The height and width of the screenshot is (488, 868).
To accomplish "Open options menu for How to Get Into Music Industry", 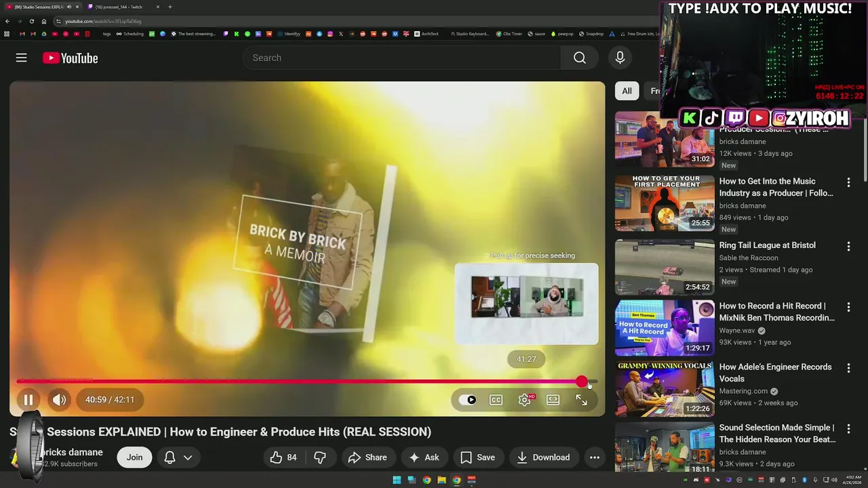I will [x=848, y=182].
